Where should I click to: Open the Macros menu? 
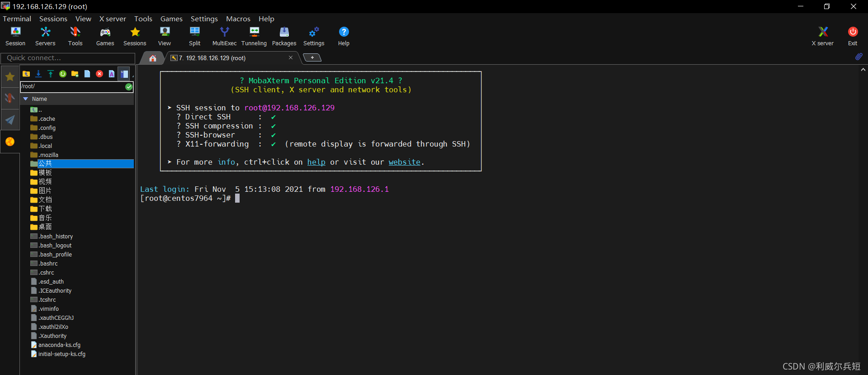[x=238, y=19]
